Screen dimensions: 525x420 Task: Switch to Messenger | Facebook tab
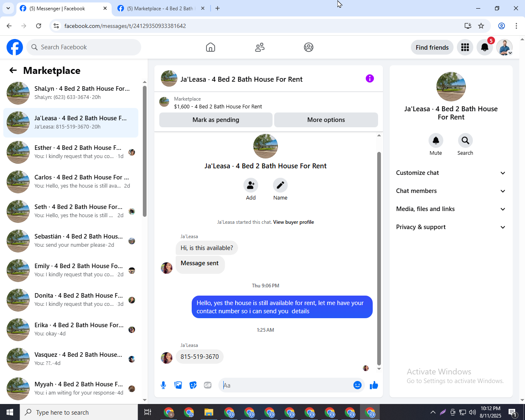[x=64, y=9]
